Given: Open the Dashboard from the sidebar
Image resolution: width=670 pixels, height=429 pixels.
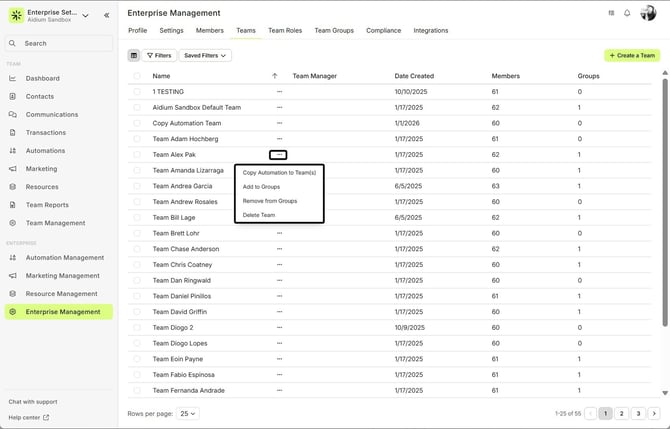Looking at the screenshot, I should click(x=42, y=78).
